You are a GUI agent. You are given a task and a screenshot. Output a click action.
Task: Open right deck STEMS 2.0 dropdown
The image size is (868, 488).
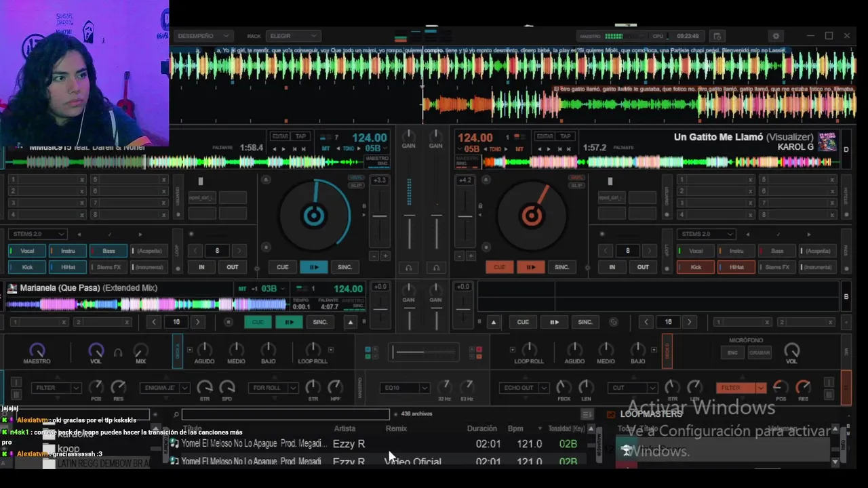coord(707,234)
